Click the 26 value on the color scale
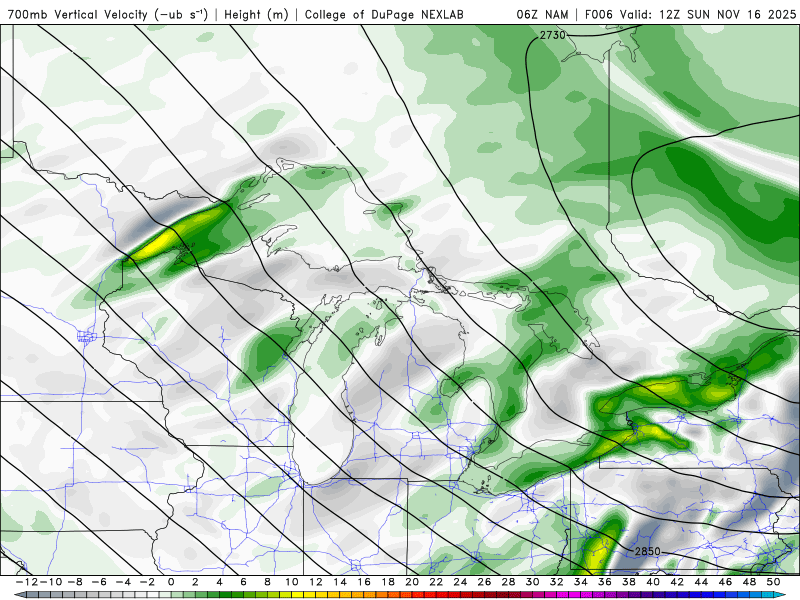The height and width of the screenshot is (600, 800). [484, 582]
